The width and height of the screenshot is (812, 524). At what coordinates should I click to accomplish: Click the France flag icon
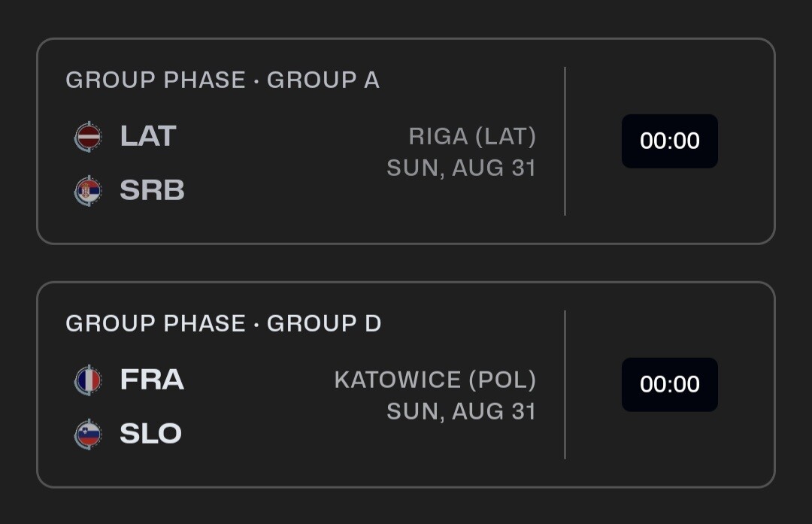88,380
